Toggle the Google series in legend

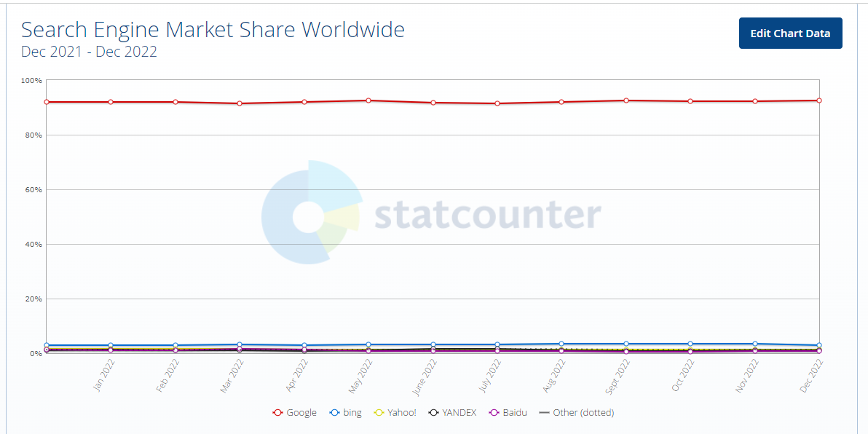294,412
